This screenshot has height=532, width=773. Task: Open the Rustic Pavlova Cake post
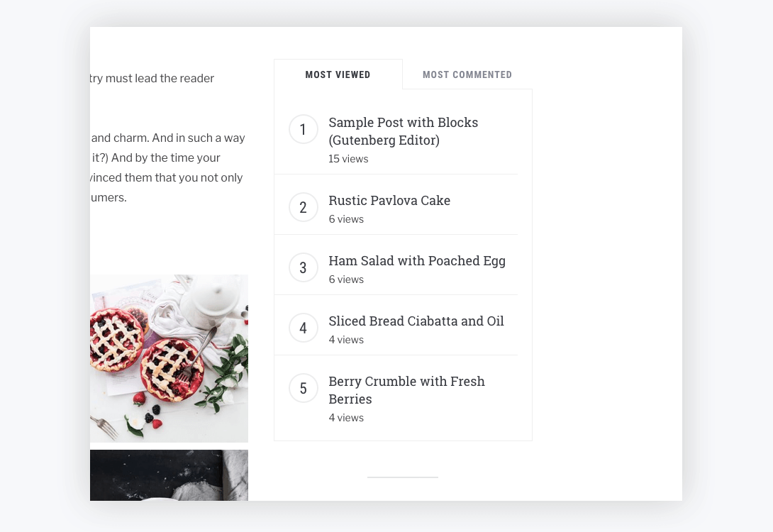pyautogui.click(x=389, y=200)
